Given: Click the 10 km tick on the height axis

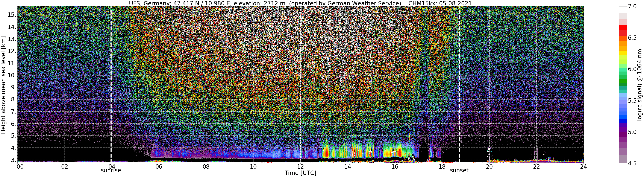Looking at the screenshot, I should 12,75.
